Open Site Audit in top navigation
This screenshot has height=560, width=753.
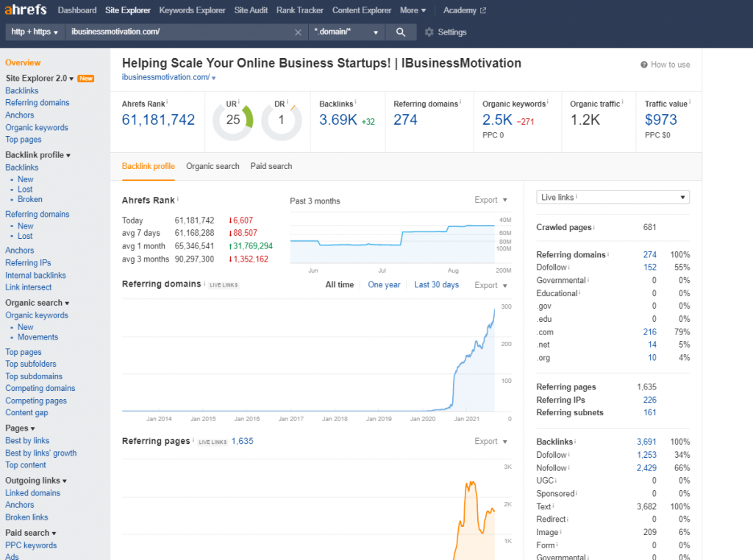[x=251, y=10]
